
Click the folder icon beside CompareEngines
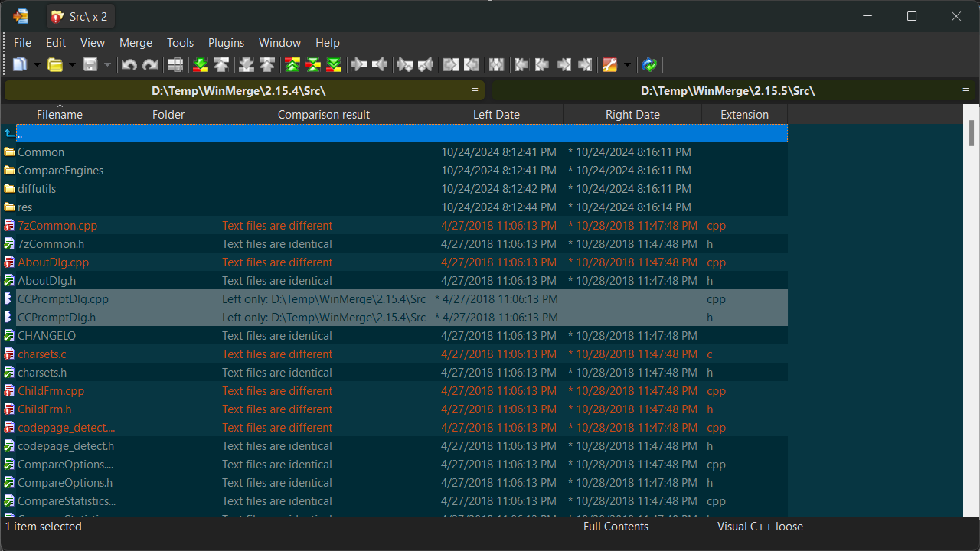pyautogui.click(x=9, y=171)
